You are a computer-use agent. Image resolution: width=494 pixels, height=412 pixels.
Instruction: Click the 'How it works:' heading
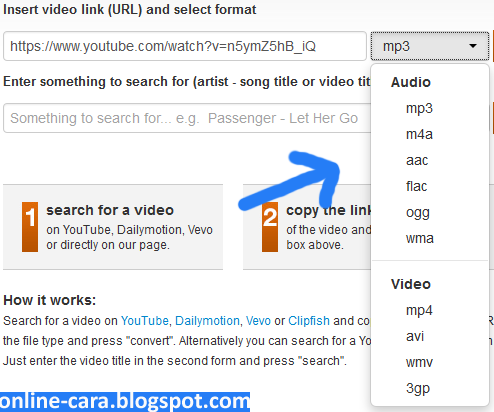[x=50, y=300]
